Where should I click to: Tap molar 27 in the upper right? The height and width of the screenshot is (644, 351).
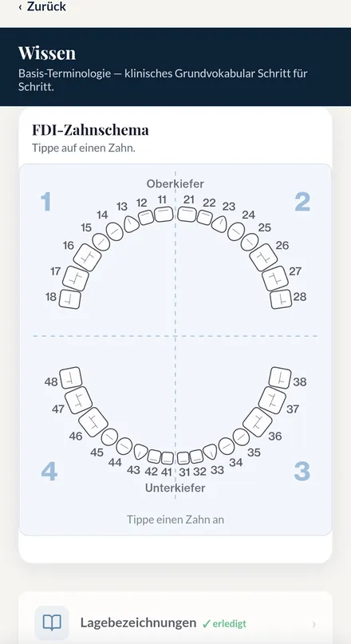pos(275,279)
